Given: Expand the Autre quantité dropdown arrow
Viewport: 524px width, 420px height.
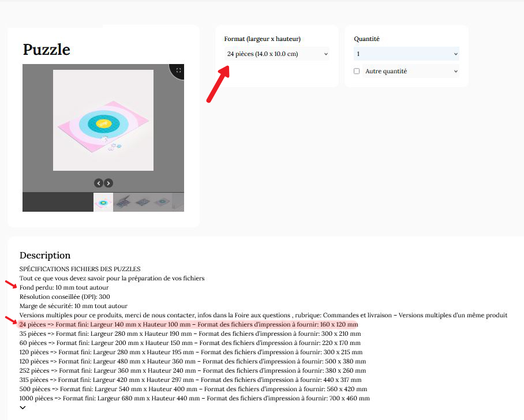Looking at the screenshot, I should [x=455, y=72].
